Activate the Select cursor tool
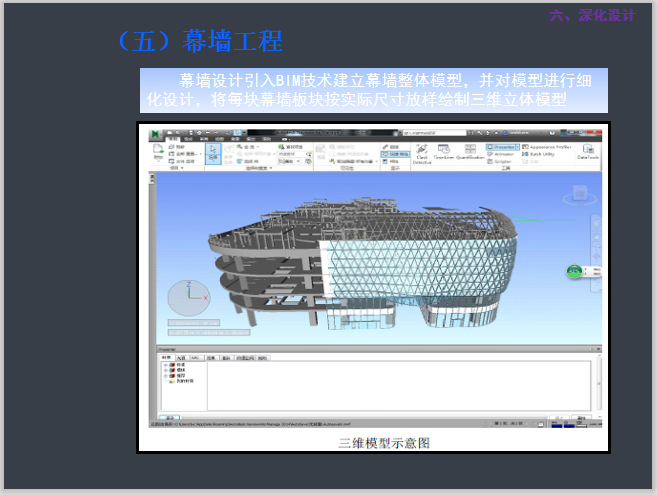This screenshot has height=495, width=657. 212,154
